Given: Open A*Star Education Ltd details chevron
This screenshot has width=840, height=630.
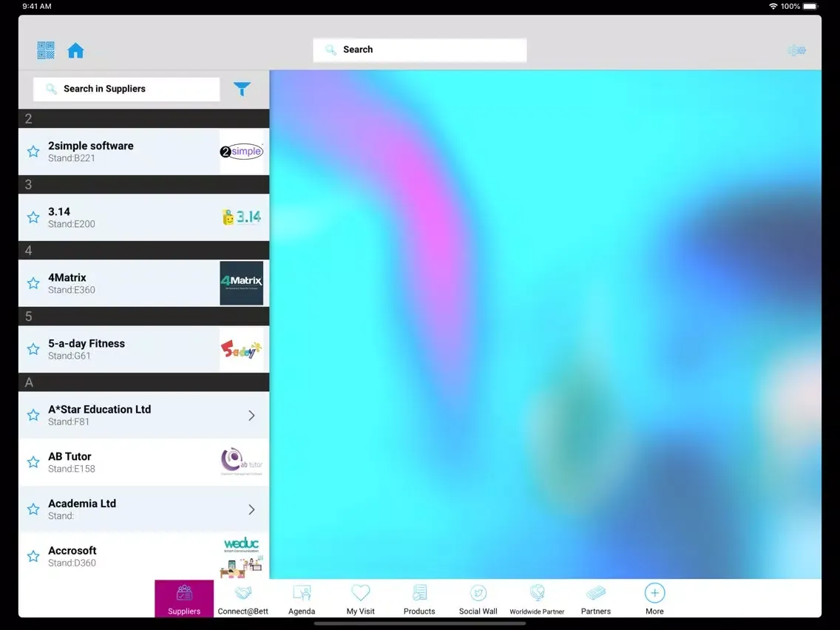Looking at the screenshot, I should [252, 415].
